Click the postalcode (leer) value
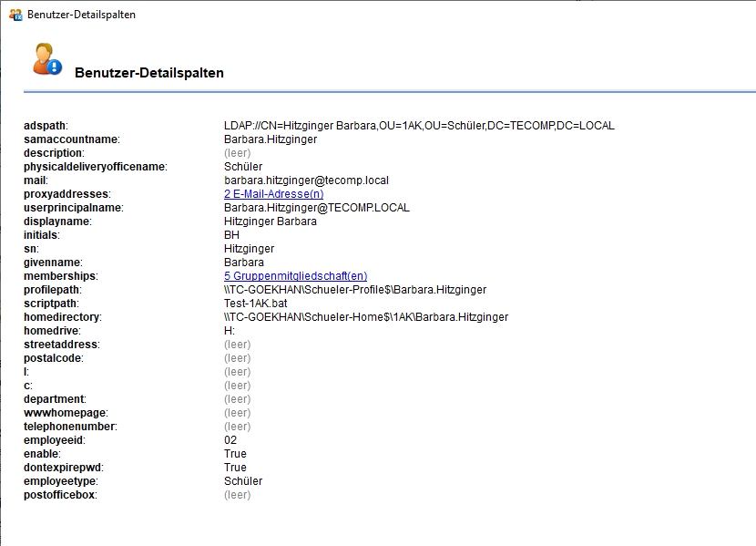The height and width of the screenshot is (546, 756). coord(237,358)
